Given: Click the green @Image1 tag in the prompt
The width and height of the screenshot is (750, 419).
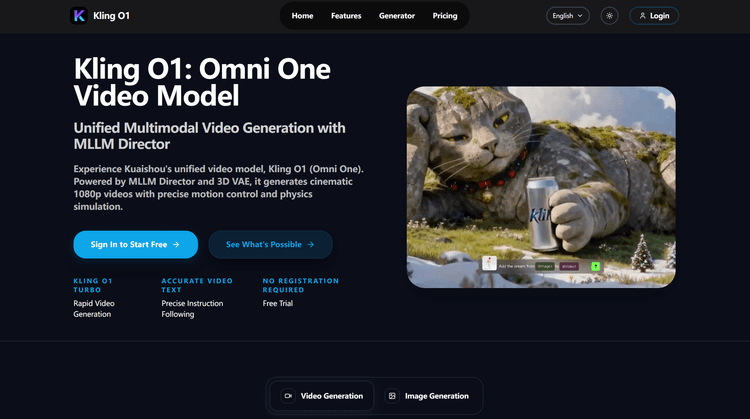Looking at the screenshot, I should [545, 266].
